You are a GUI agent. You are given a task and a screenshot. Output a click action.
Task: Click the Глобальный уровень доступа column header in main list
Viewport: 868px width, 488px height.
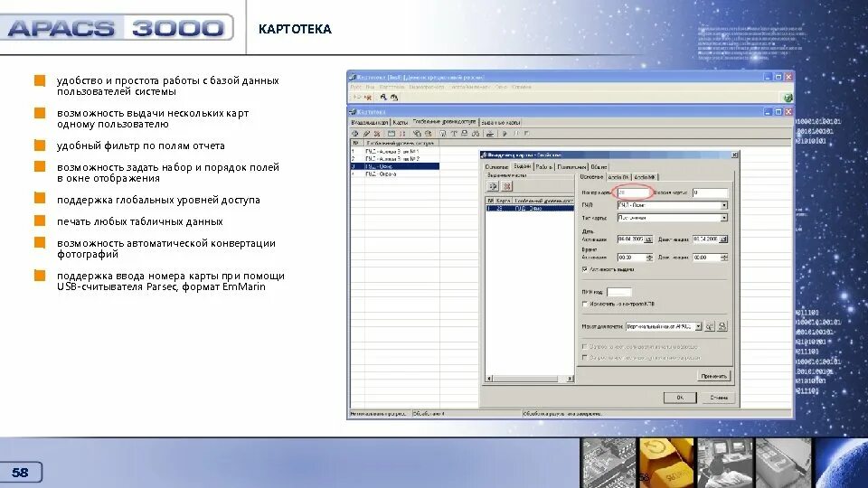(x=401, y=143)
